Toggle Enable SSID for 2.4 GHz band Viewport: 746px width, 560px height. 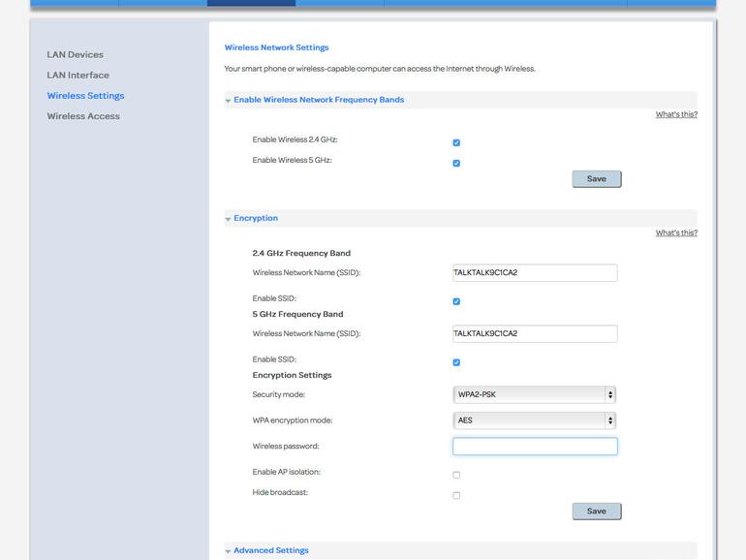(456, 301)
